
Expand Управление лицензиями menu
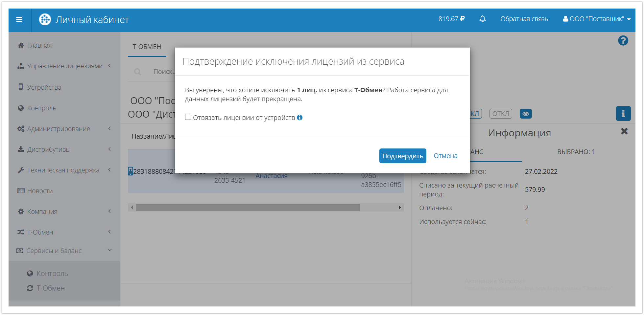64,66
